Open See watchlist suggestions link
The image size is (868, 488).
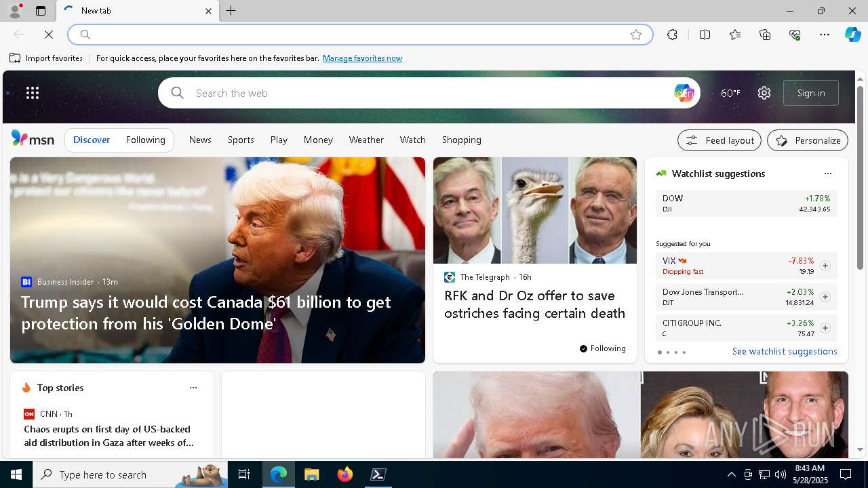click(x=785, y=351)
